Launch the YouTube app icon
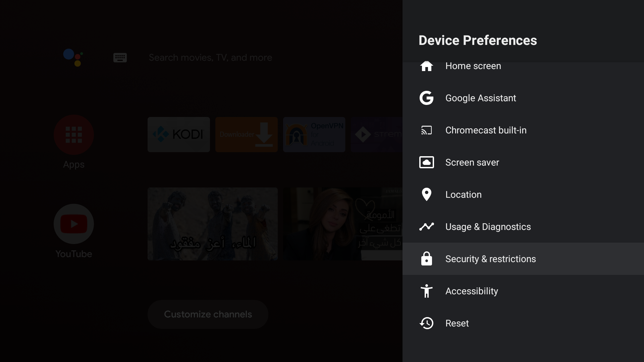This screenshot has height=362, width=644. (x=74, y=224)
